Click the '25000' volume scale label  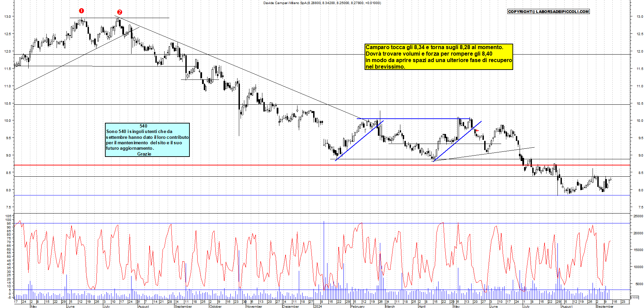click(638, 216)
